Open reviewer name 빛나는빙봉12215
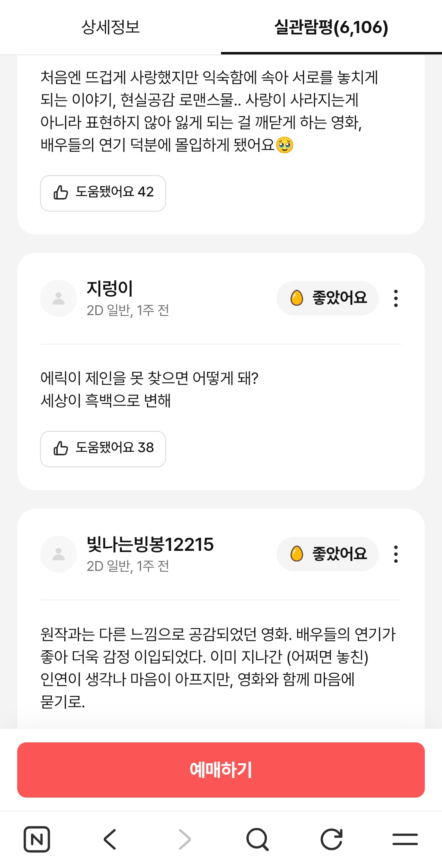This screenshot has height=868, width=442. (x=150, y=544)
